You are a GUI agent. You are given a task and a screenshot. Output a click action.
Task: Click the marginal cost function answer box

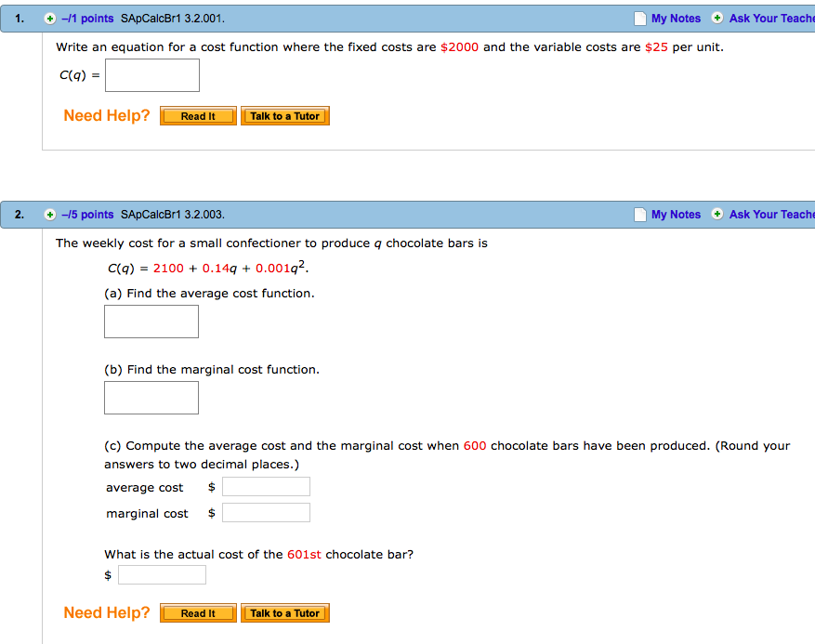coord(151,397)
